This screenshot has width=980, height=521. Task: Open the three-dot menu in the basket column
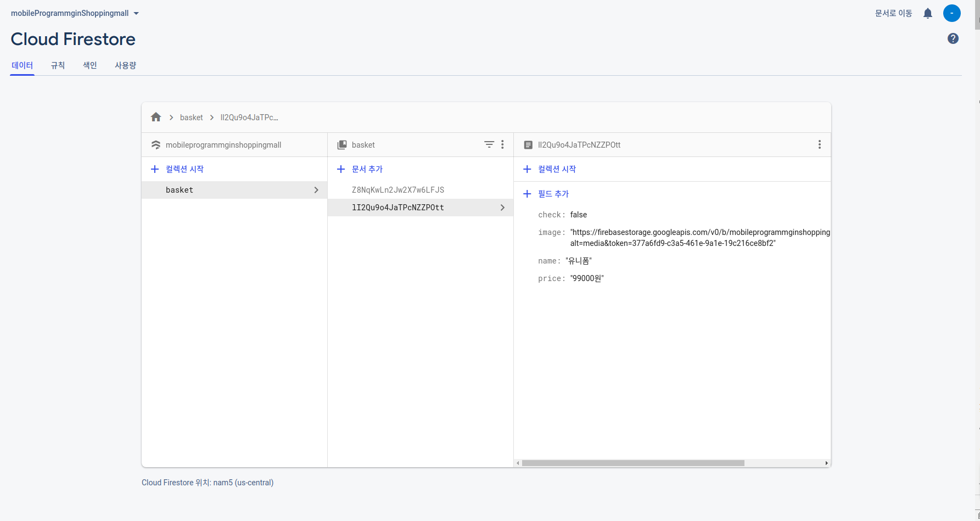click(502, 144)
